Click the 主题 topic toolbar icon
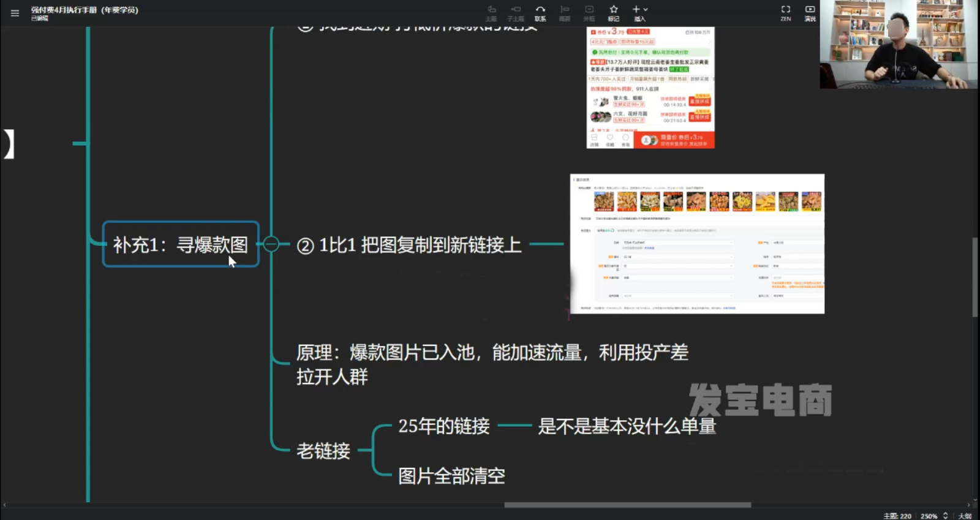The width and height of the screenshot is (980, 520). 491,13
